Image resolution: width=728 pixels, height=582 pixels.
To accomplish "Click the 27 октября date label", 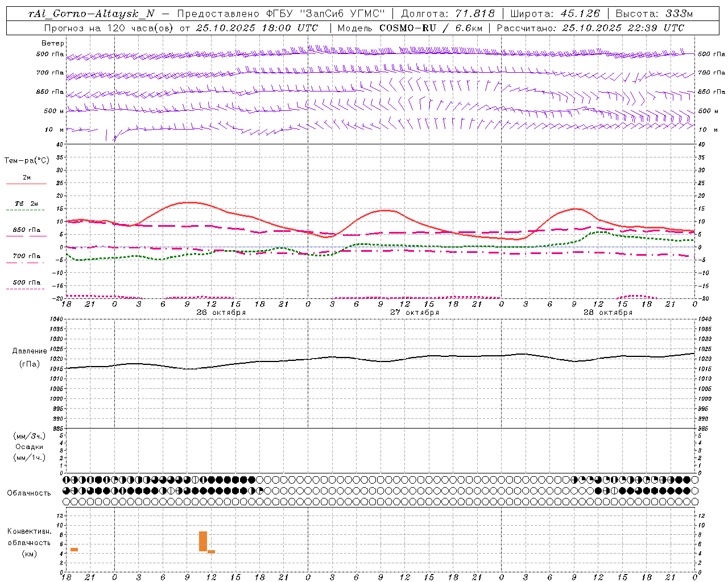I will [415, 313].
